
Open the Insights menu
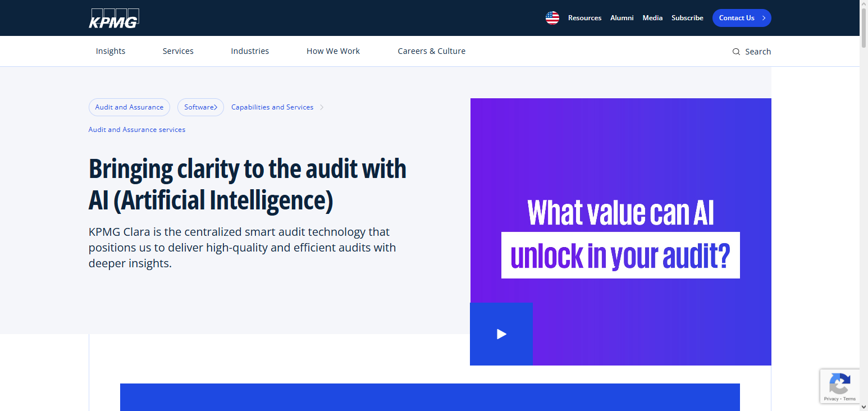pos(111,51)
